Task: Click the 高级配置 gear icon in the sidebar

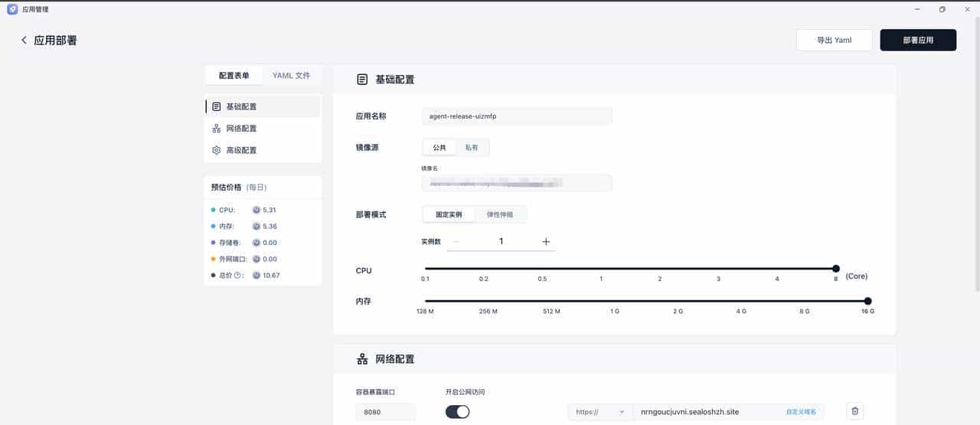Action: pyautogui.click(x=217, y=150)
